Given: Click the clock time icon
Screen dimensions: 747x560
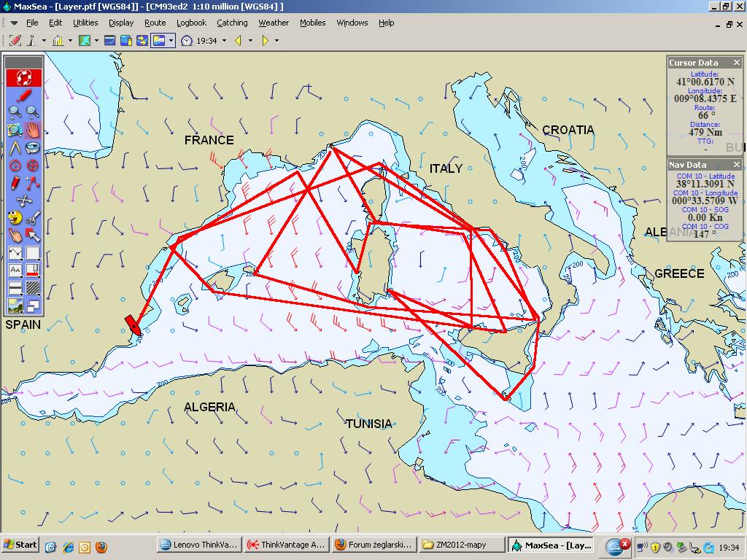Looking at the screenshot, I should tap(187, 41).
